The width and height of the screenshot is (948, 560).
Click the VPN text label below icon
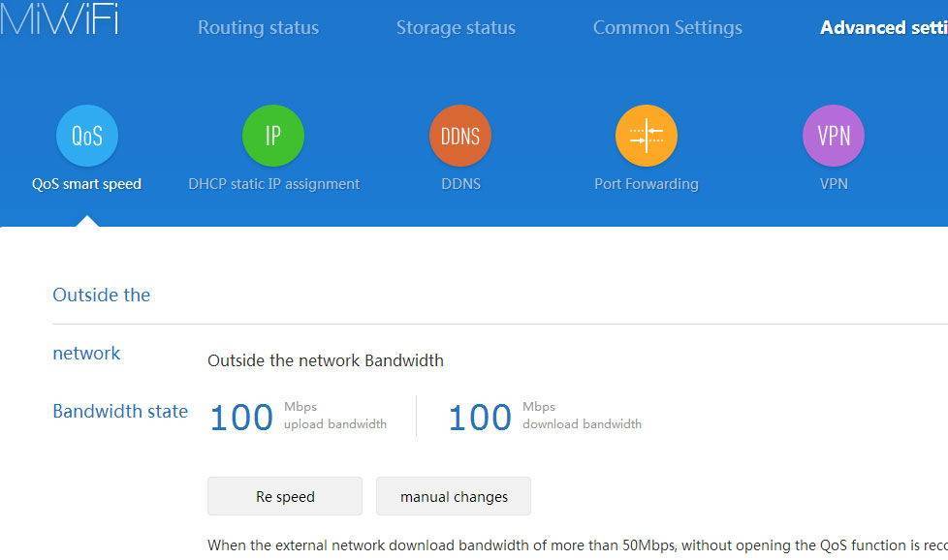coord(834,184)
